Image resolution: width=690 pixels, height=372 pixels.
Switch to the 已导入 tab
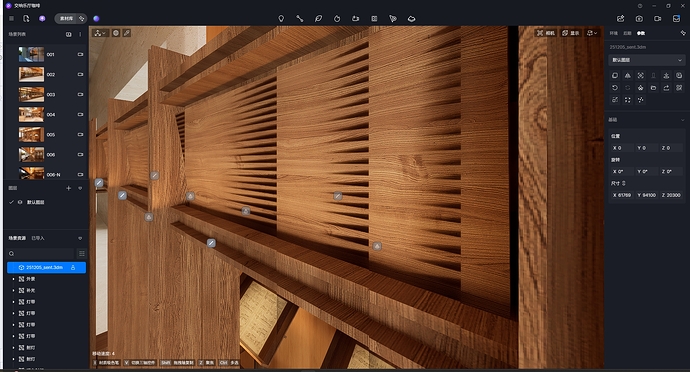(38, 238)
